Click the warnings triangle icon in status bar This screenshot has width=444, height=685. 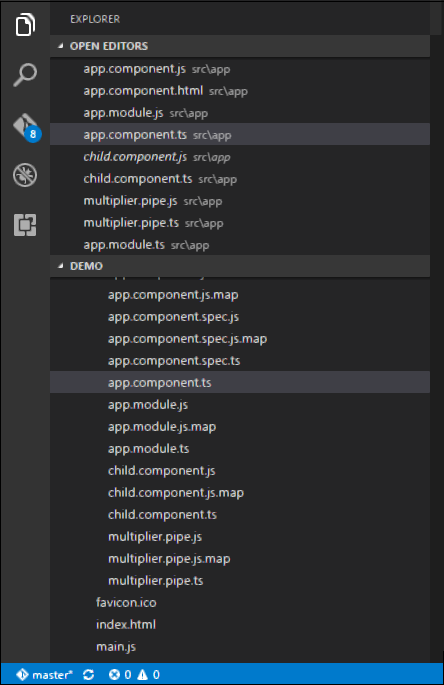[x=142, y=675]
